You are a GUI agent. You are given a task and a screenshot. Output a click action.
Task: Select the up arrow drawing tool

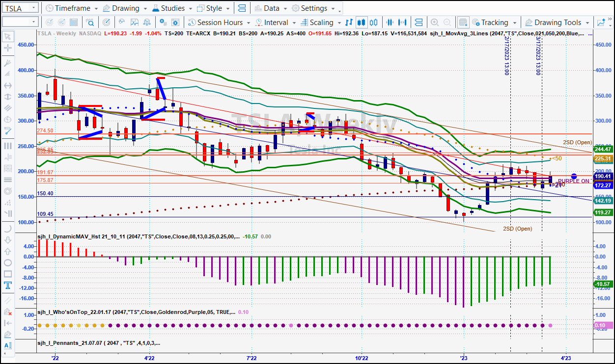(x=8, y=252)
